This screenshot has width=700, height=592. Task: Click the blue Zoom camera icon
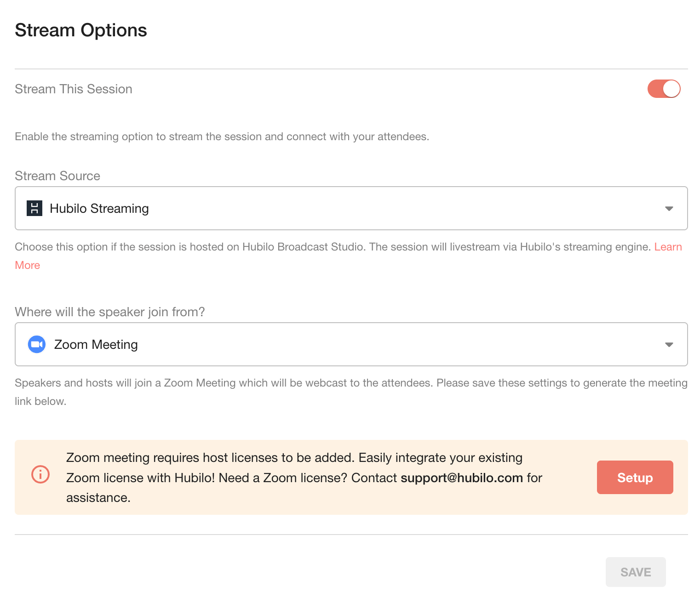(x=37, y=344)
